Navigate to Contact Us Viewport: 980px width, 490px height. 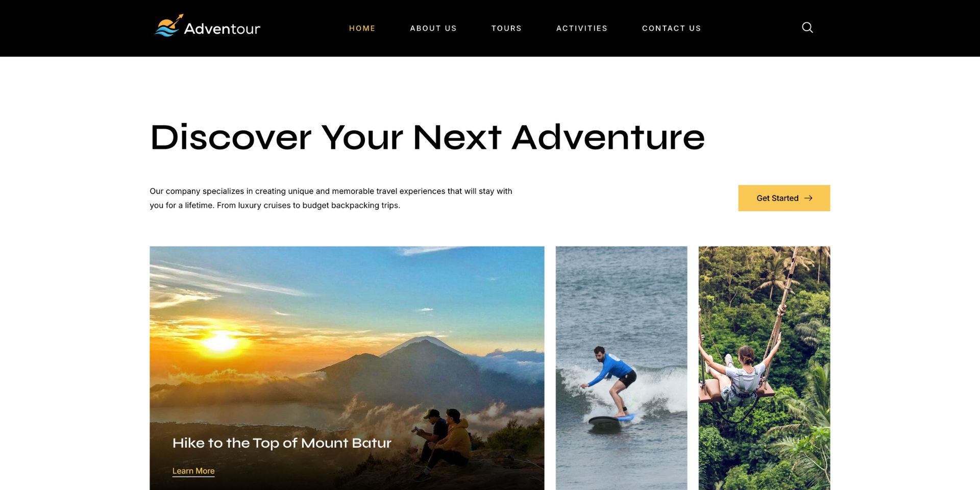[x=671, y=28]
